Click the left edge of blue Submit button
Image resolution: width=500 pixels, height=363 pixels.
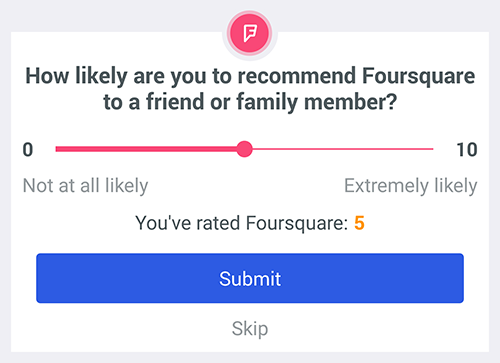point(40,278)
